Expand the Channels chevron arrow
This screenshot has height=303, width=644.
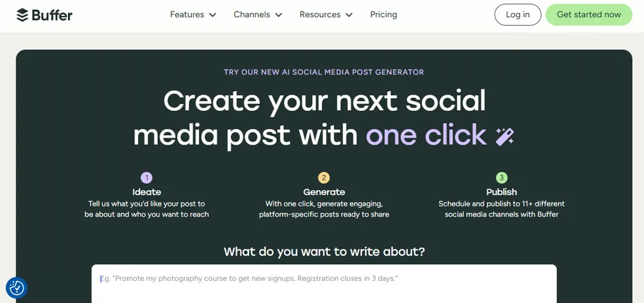click(278, 15)
